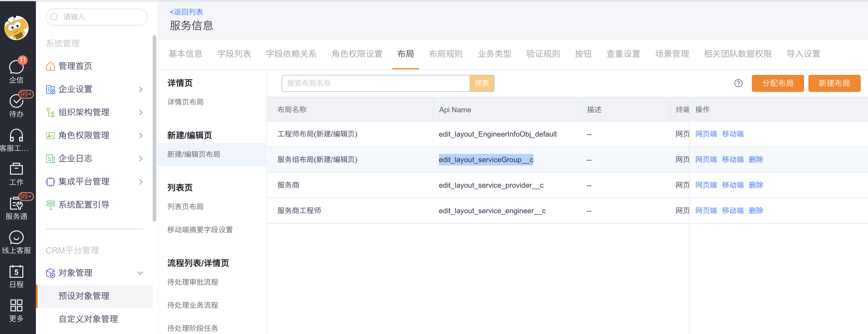Open 移动端 for 工程师布局 row

pyautogui.click(x=733, y=134)
